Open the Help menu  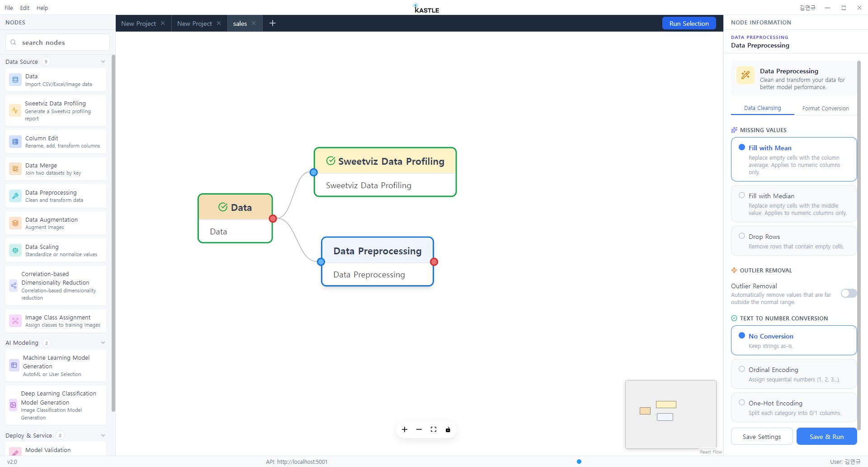point(42,8)
